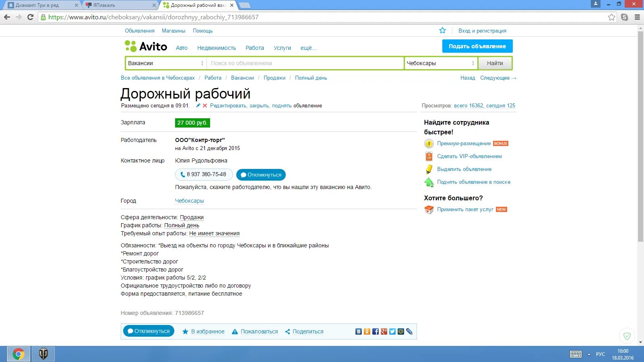Click В избранное link
Viewport: 644px width, 362px height.
click(x=208, y=331)
